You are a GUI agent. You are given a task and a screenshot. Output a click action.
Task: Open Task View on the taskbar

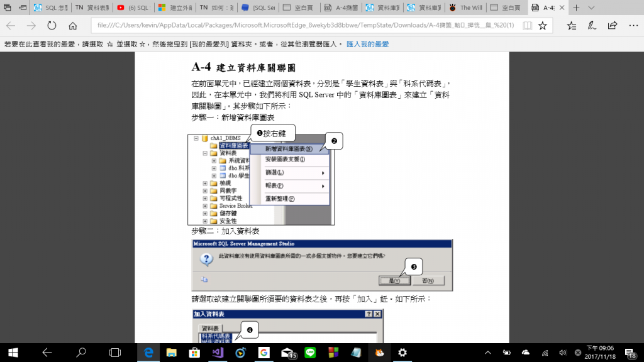point(115,353)
